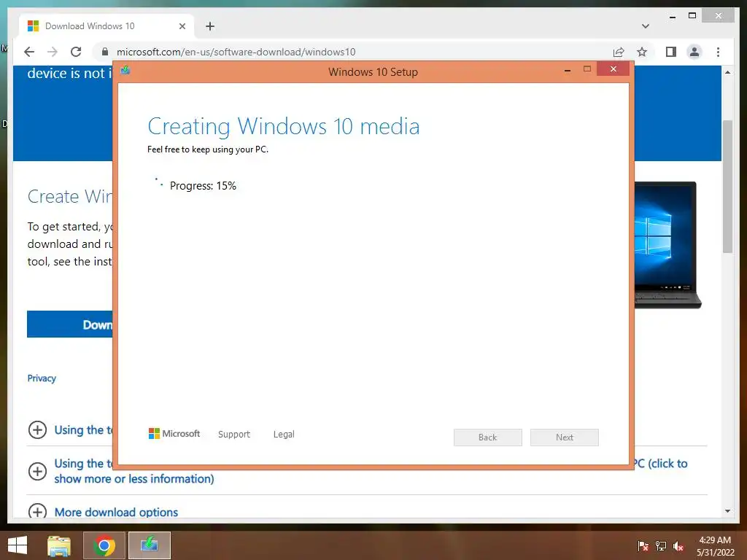Open Chrome profile avatar icon
747x560 pixels.
point(694,52)
